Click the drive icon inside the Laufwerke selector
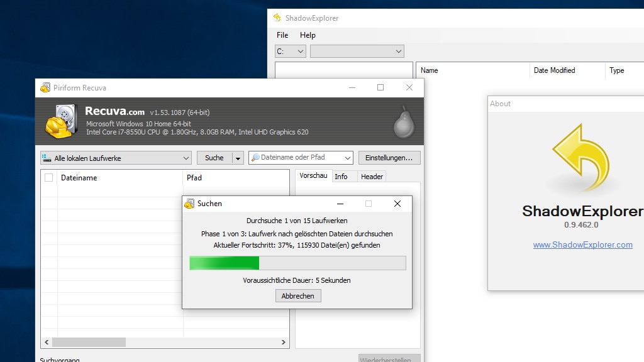Screen dimensions: 644x362 point(46,158)
